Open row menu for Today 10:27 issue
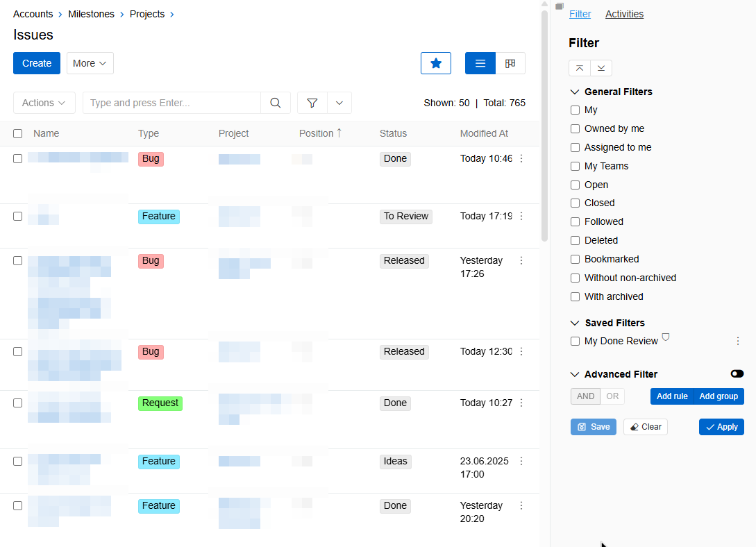The width and height of the screenshot is (756, 547). (x=521, y=403)
